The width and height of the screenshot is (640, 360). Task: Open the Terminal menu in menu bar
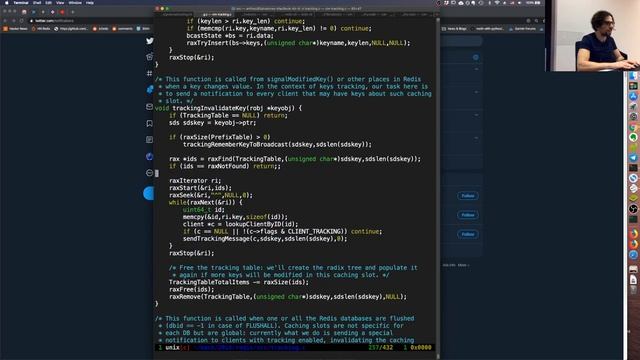click(21, 2)
